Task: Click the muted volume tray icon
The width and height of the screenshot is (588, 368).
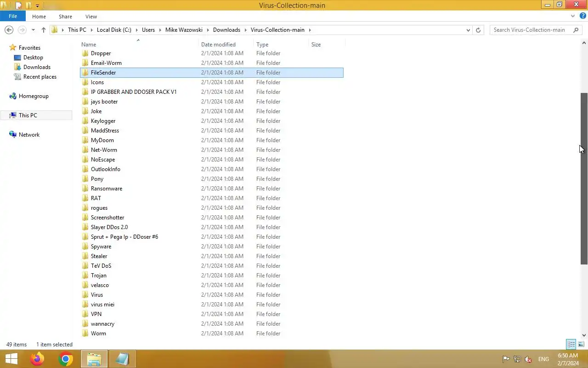Action: [528, 359]
